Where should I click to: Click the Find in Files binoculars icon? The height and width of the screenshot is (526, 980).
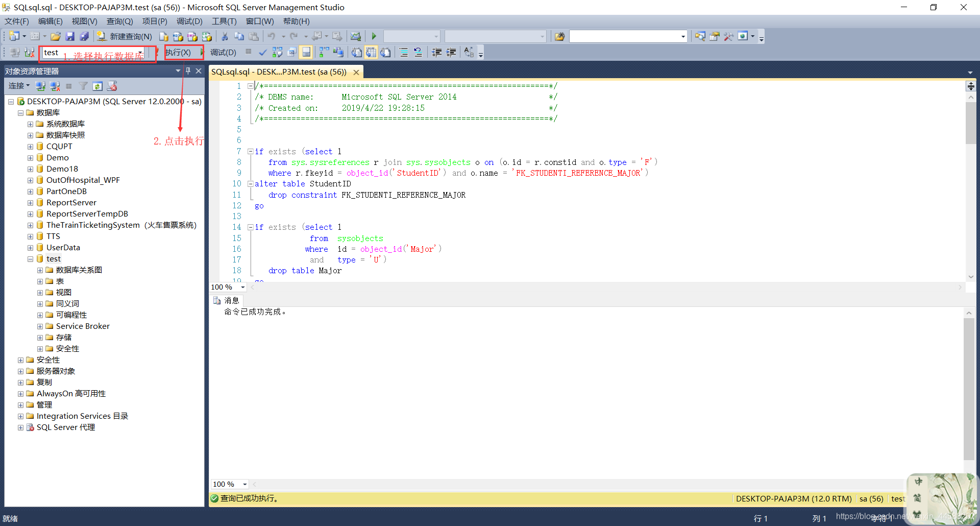(559, 36)
